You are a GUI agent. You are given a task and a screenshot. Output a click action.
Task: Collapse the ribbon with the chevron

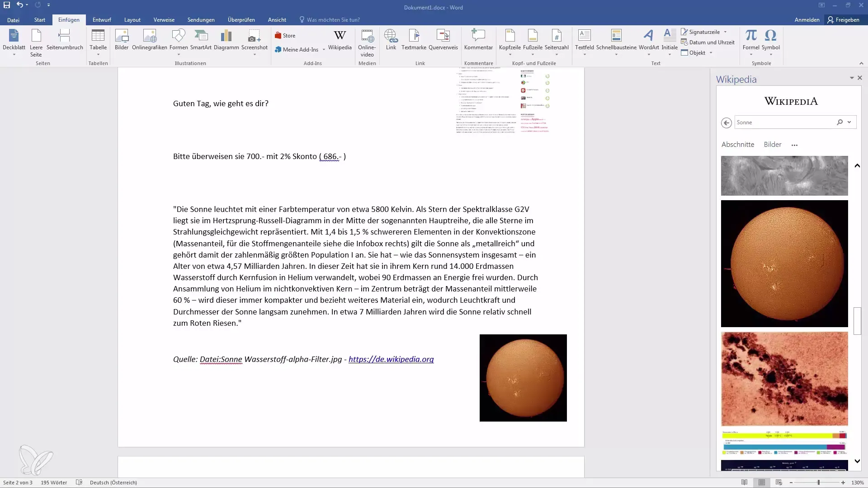861,63
